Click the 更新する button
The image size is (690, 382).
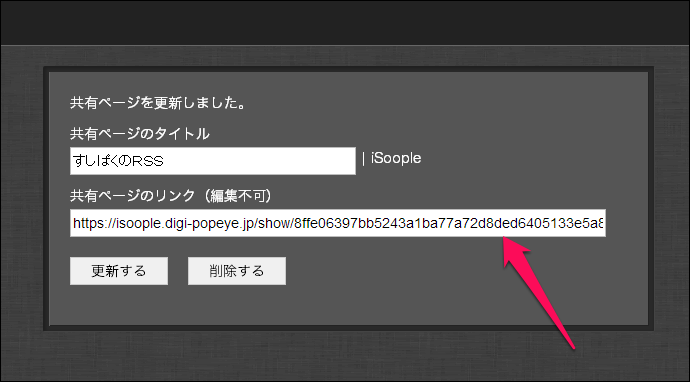[x=119, y=271]
